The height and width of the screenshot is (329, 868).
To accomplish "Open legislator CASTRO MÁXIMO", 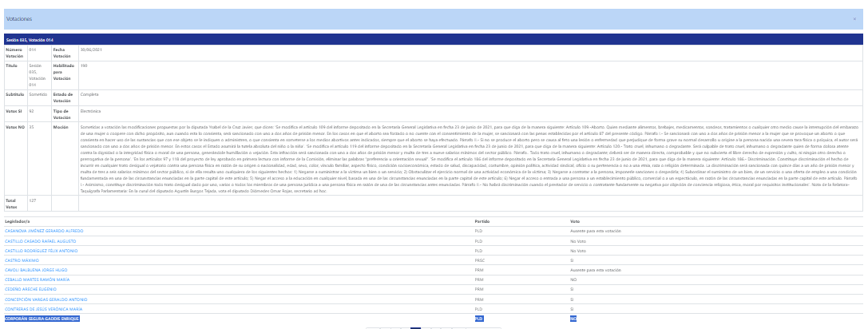I will (x=22, y=260).
